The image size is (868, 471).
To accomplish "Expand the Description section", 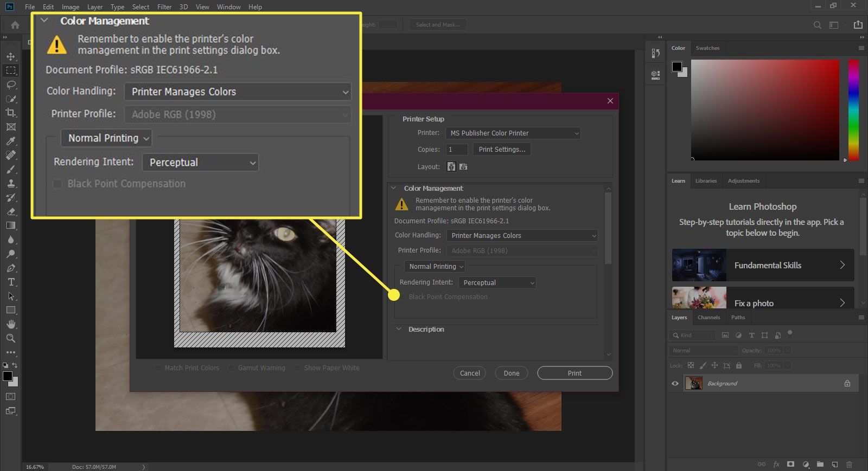I will (399, 330).
